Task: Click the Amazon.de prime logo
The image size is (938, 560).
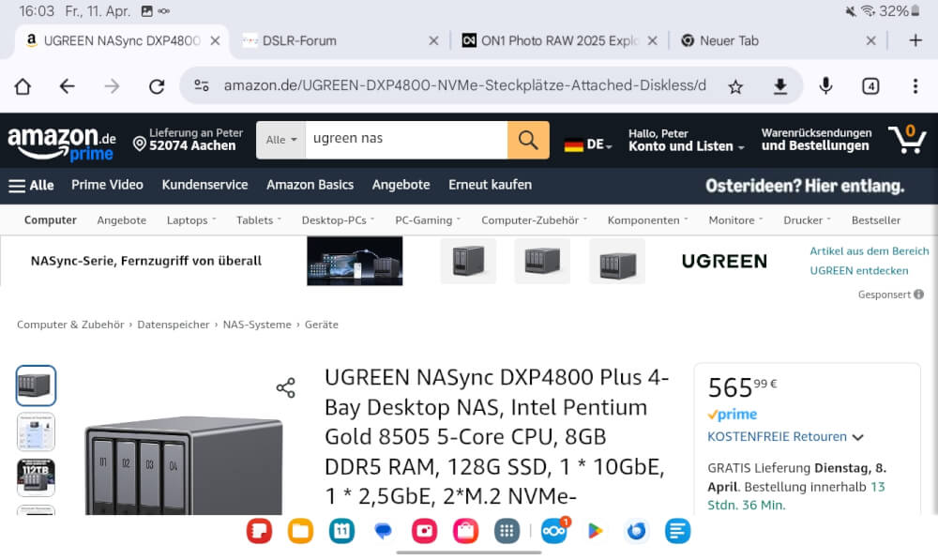Action: coord(62,144)
